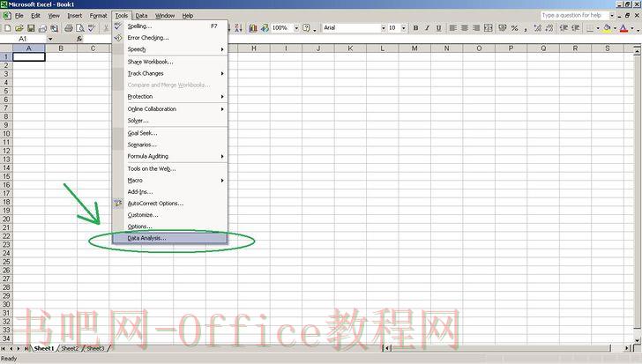Viewport: 642px width, 364px height.
Task: Expand the Formula Auditing submenu
Action: coord(170,156)
